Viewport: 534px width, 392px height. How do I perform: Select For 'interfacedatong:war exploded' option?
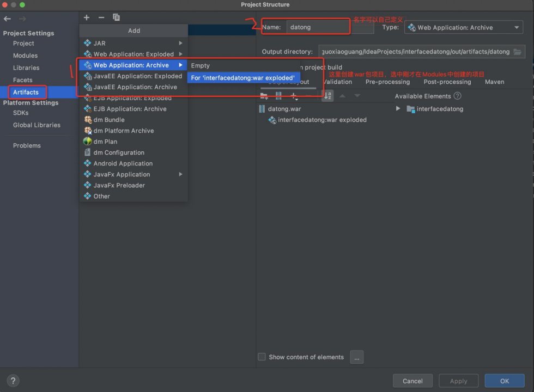[244, 77]
